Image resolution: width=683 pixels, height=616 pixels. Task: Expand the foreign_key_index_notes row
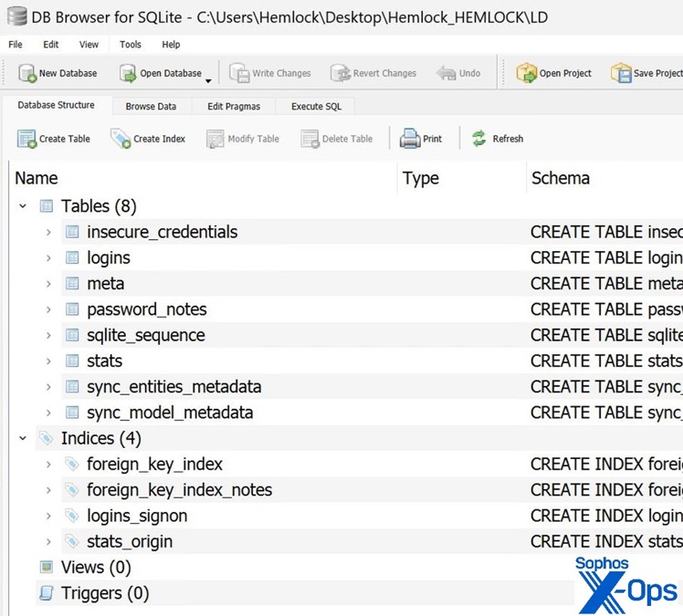click(48, 490)
